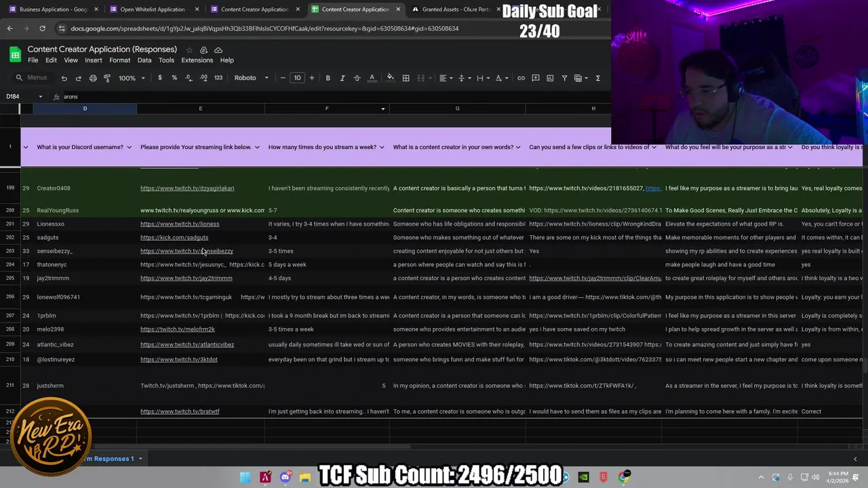Open the Roboto font dropdown
This screenshot has width=868, height=488.
click(x=252, y=78)
